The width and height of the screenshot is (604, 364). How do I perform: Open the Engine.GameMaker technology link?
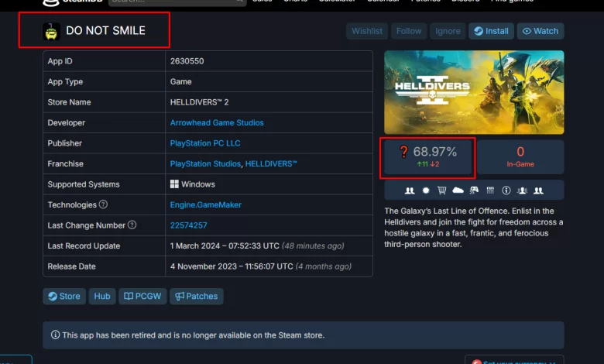206,205
